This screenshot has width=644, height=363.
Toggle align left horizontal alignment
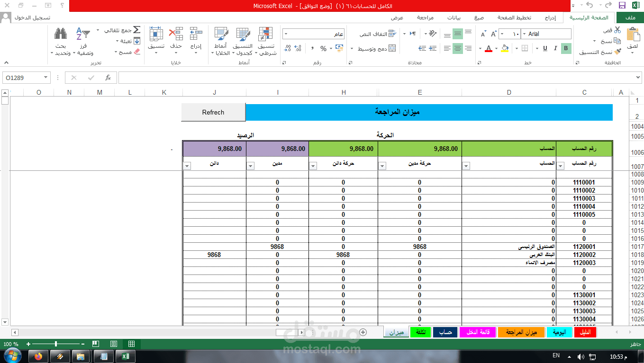point(447,48)
